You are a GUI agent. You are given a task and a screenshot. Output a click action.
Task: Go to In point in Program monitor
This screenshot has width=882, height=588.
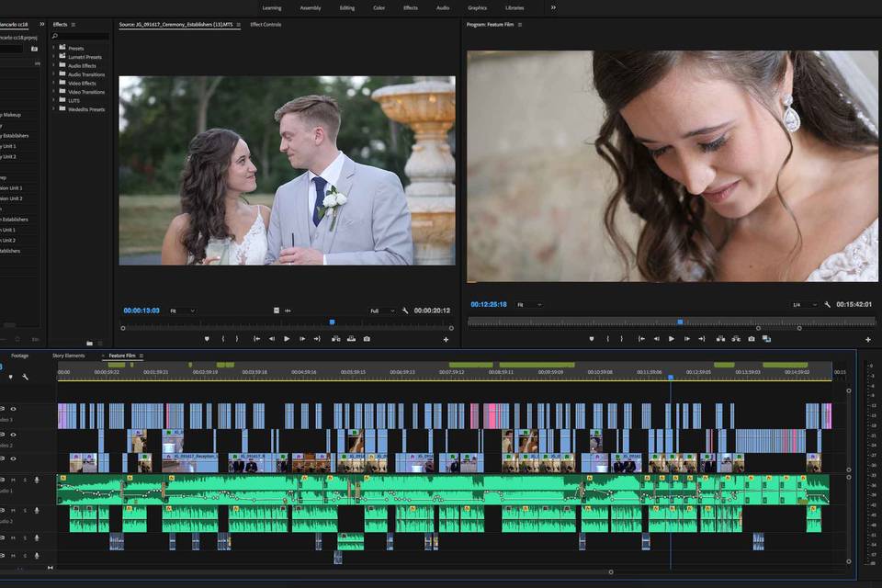641,339
